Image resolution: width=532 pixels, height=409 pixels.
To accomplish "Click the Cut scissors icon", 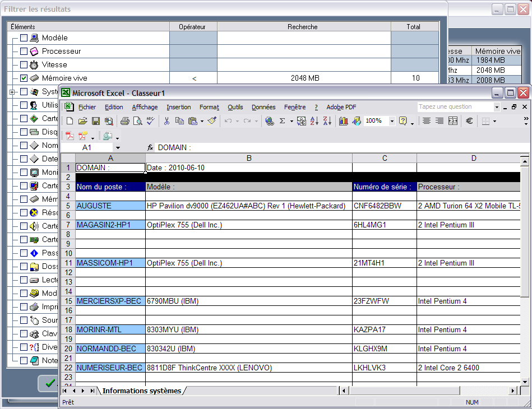I will pos(166,120).
